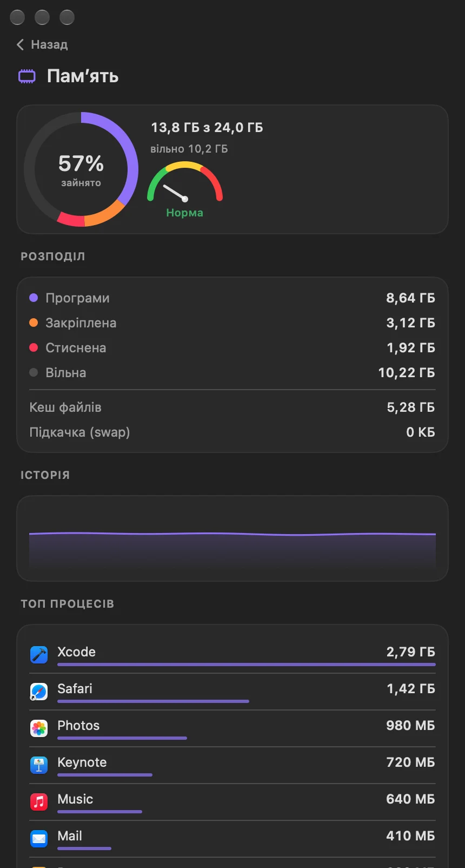The image size is (465, 868).
Task: Select the Закріплена memory row
Action: [x=232, y=323]
